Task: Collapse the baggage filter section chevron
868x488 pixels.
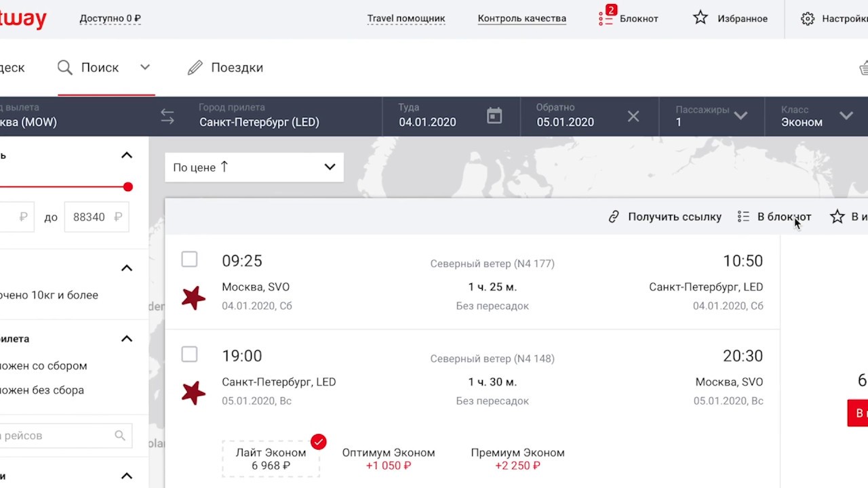Action: 127,268
